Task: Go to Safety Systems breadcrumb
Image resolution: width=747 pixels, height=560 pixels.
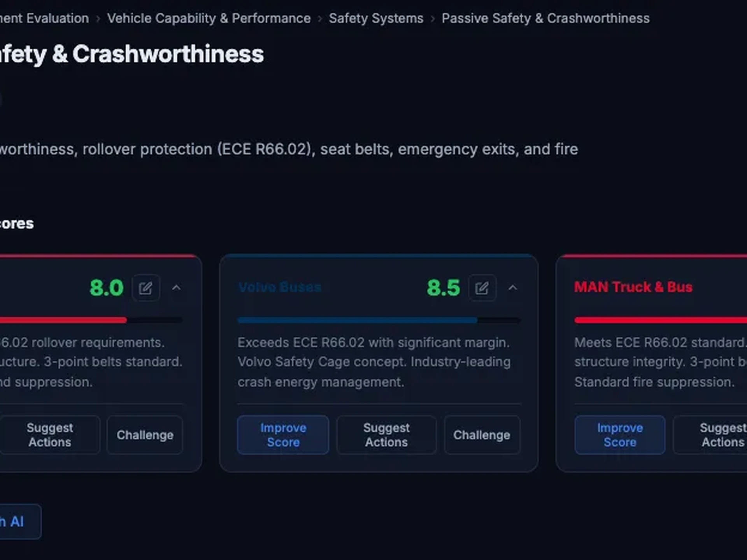Action: [376, 18]
